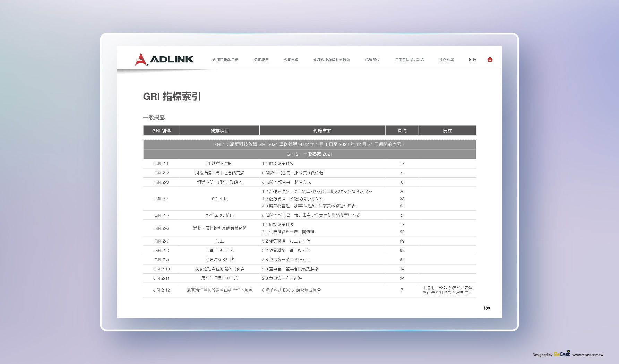Screen dimensions: 619x364
Task: Open the 社會參與 navigation item
Action: [x=446, y=60]
